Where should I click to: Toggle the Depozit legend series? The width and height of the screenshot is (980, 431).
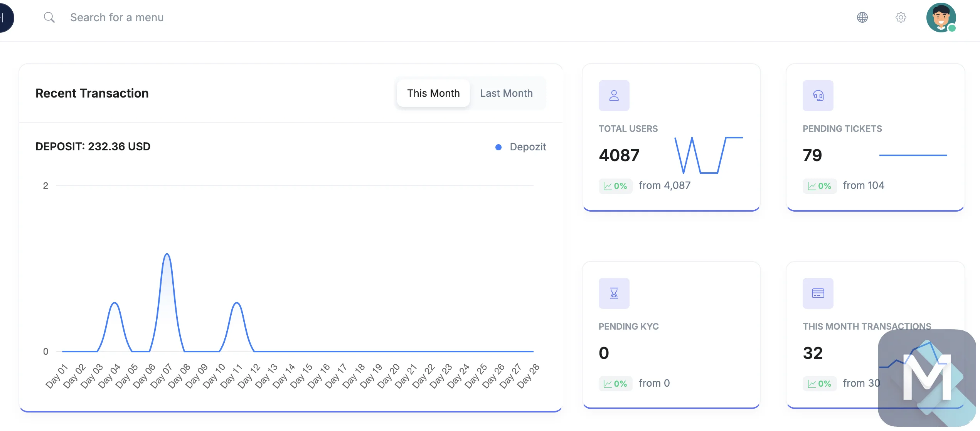point(520,147)
